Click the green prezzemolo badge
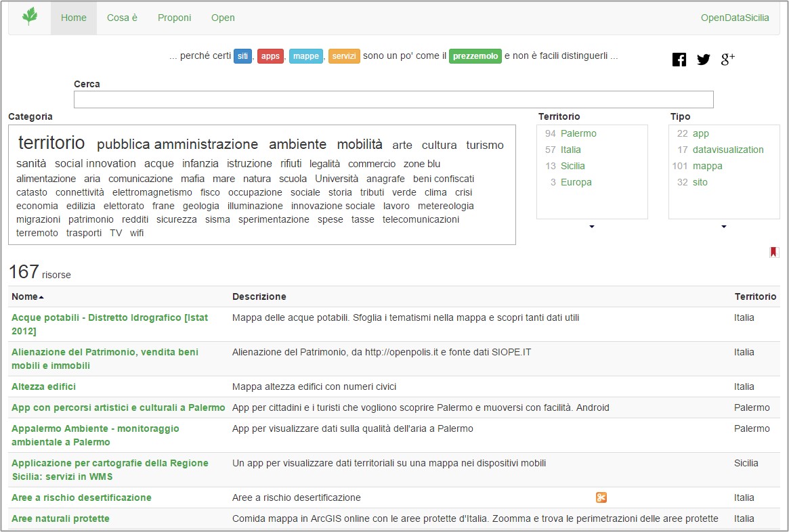This screenshot has height=532, width=789. click(475, 56)
